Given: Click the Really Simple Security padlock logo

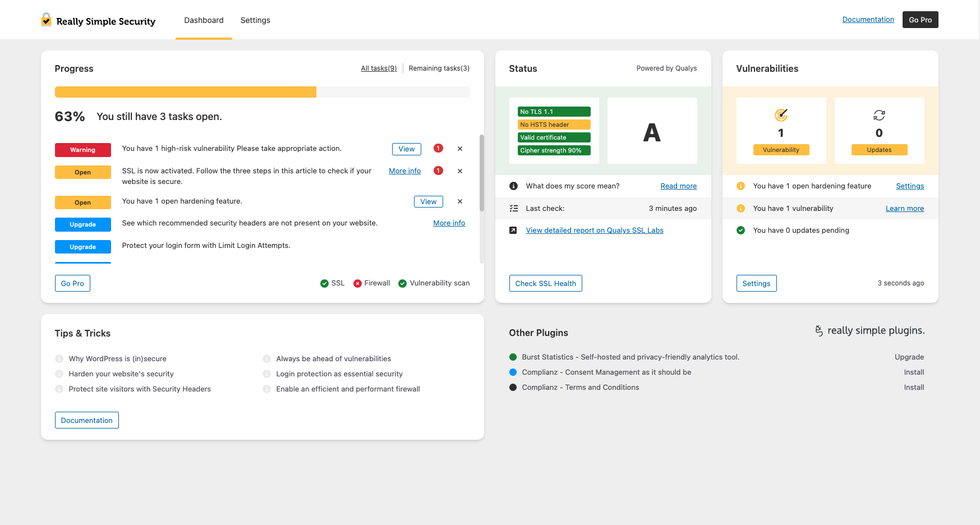Looking at the screenshot, I should click(x=46, y=19).
